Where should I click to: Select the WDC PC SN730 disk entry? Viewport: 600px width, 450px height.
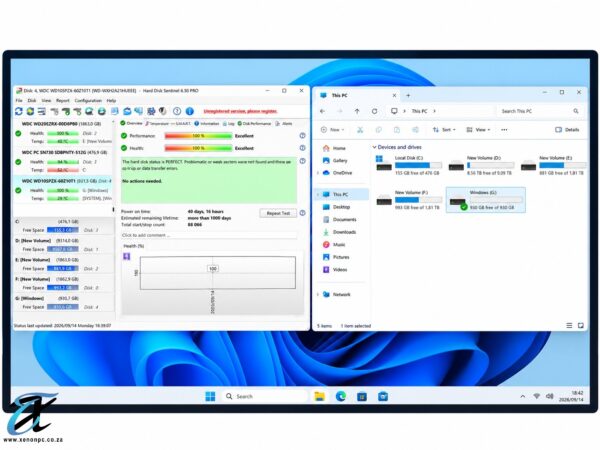coord(63,161)
